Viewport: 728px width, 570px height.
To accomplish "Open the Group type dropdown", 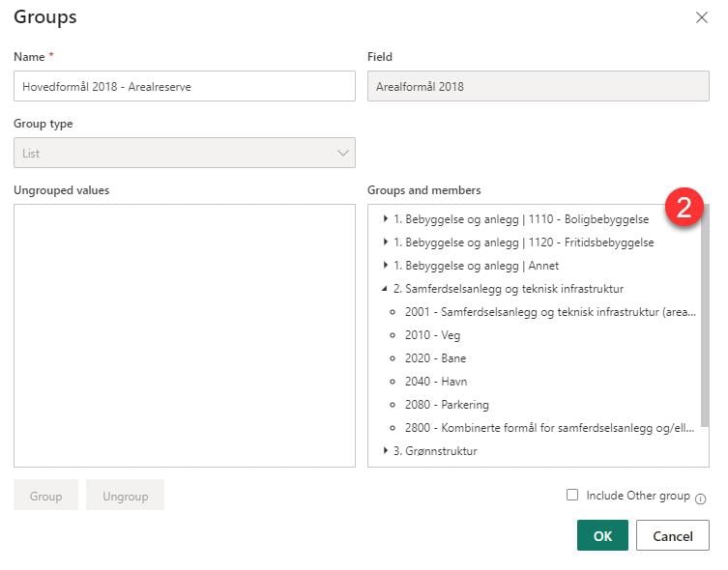I will coord(184,153).
